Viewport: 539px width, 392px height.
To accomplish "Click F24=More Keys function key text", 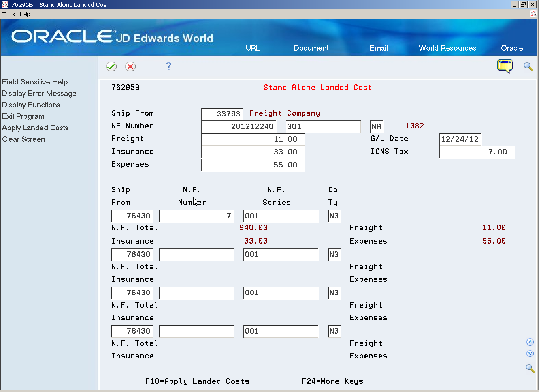I will click(332, 381).
